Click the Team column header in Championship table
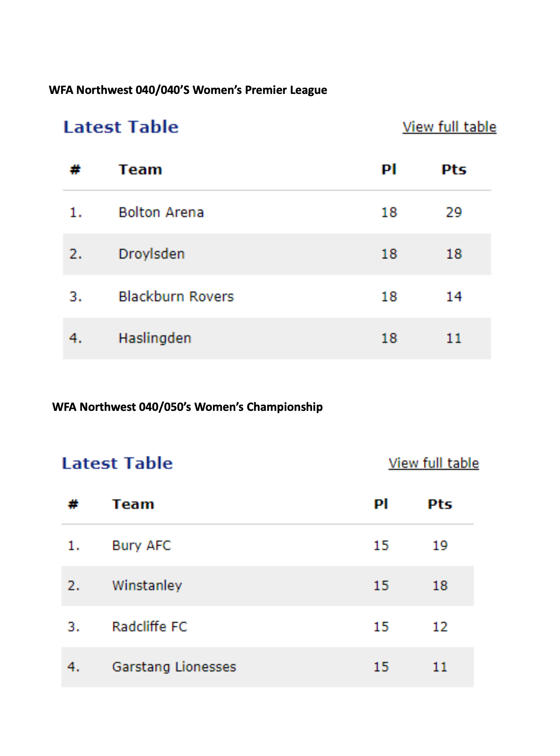The width and height of the screenshot is (560, 756). point(133,504)
